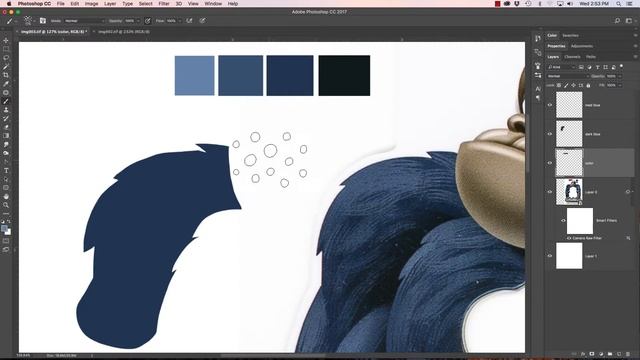The width and height of the screenshot is (640, 360).
Task: Click the add layer mask icon
Action: (592, 354)
